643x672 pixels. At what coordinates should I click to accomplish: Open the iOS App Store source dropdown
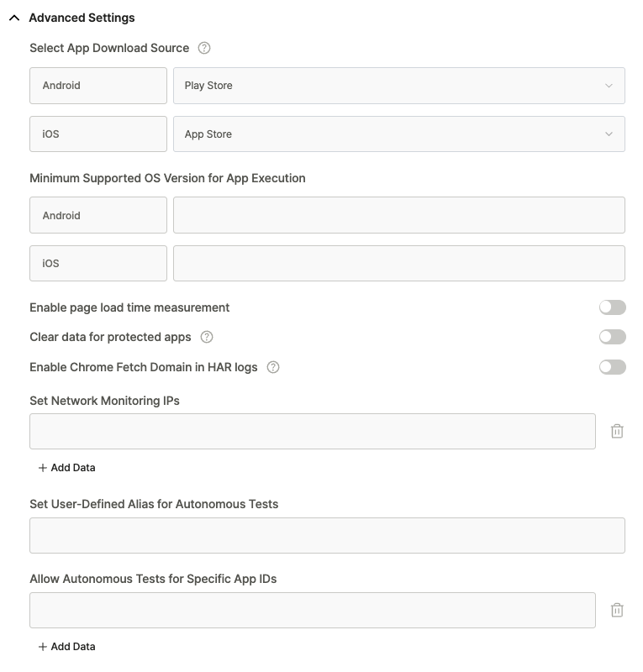tap(398, 134)
